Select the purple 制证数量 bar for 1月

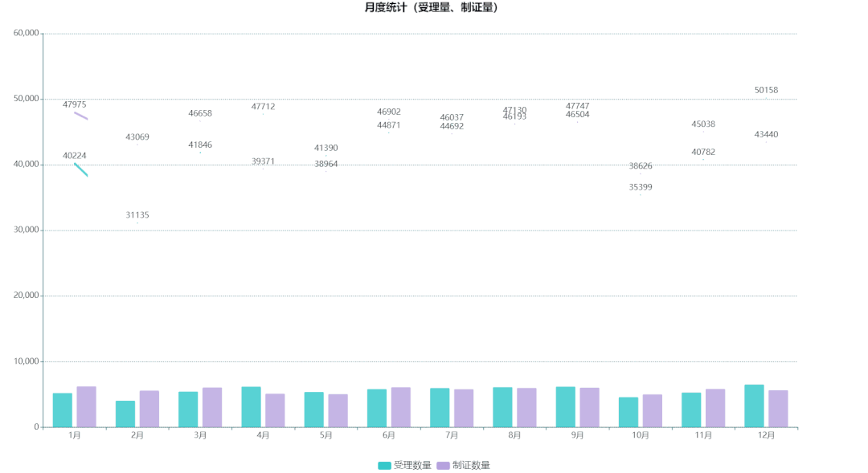point(86,406)
